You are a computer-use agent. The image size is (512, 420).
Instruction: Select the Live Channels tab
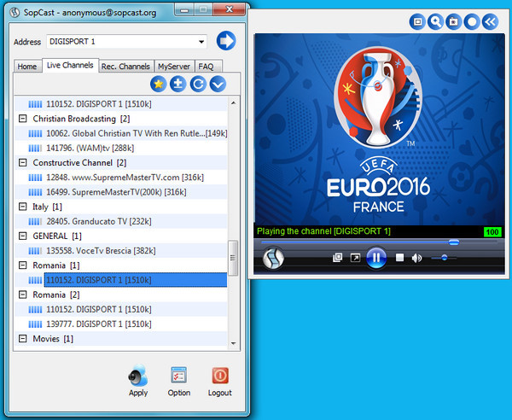pyautogui.click(x=70, y=66)
